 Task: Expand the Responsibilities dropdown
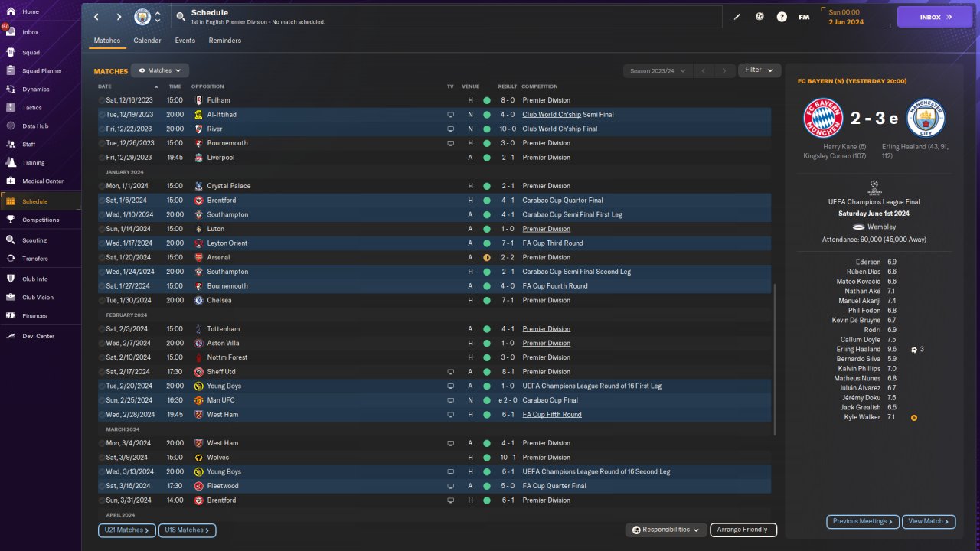(x=665, y=530)
